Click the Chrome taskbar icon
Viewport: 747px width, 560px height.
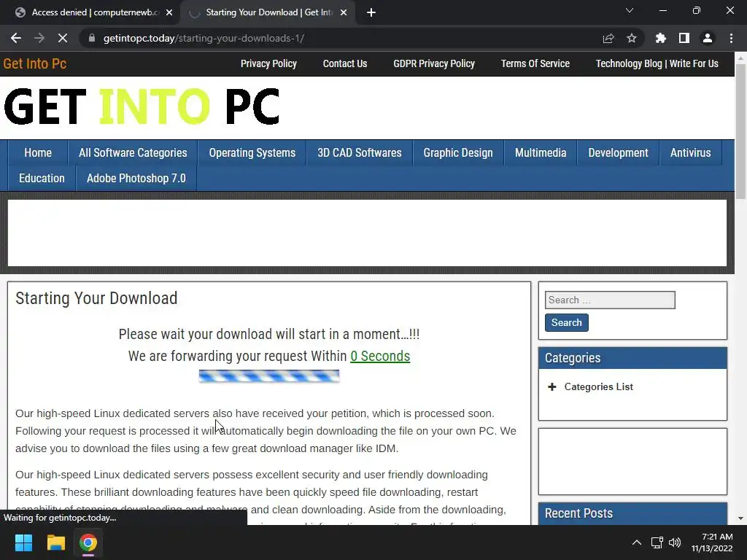tap(88, 542)
